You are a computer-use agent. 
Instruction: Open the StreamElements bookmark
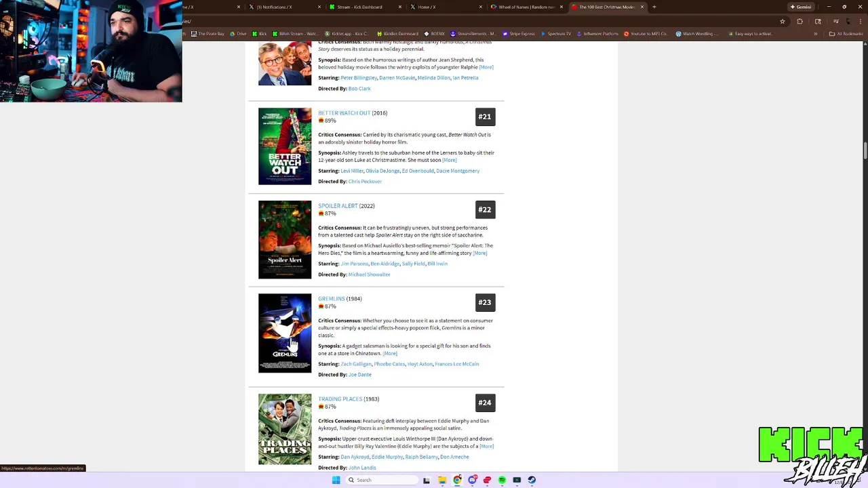tap(473, 33)
